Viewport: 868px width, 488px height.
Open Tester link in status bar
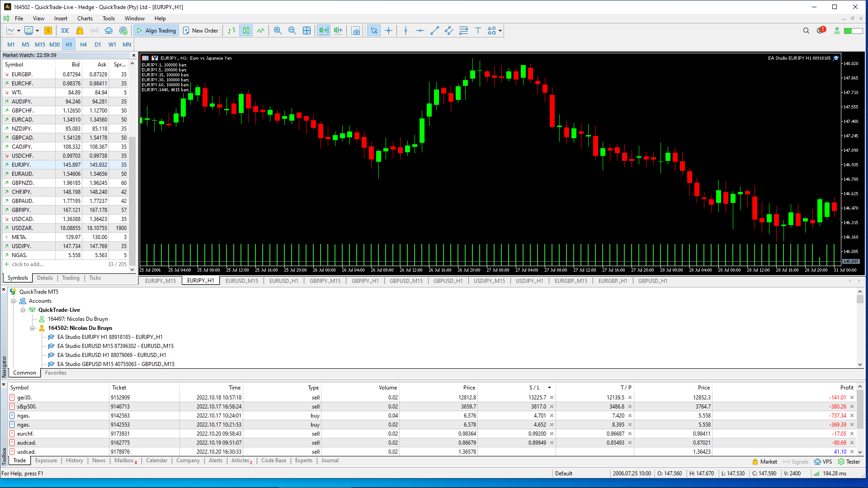(849, 462)
